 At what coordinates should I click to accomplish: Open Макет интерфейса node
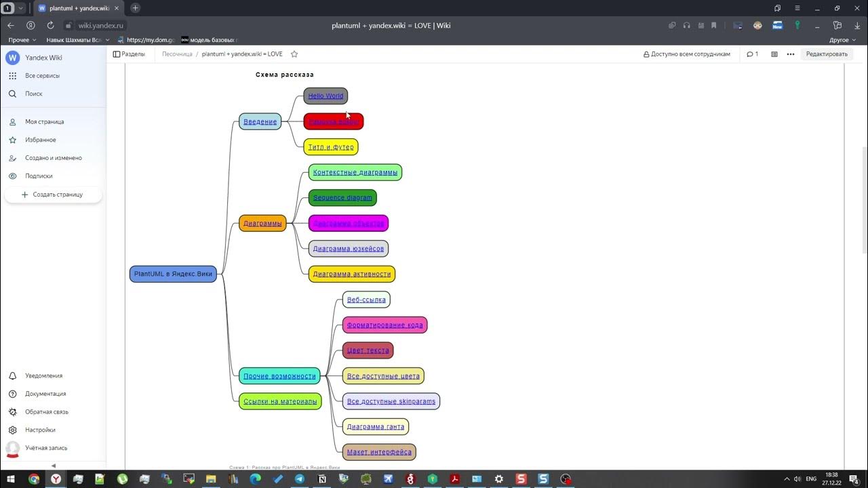[x=379, y=452]
